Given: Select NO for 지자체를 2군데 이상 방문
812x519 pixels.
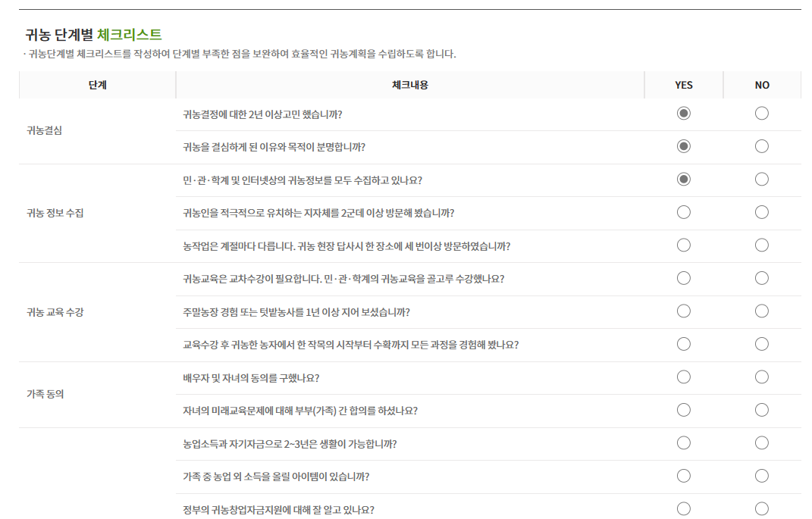Looking at the screenshot, I should (762, 212).
